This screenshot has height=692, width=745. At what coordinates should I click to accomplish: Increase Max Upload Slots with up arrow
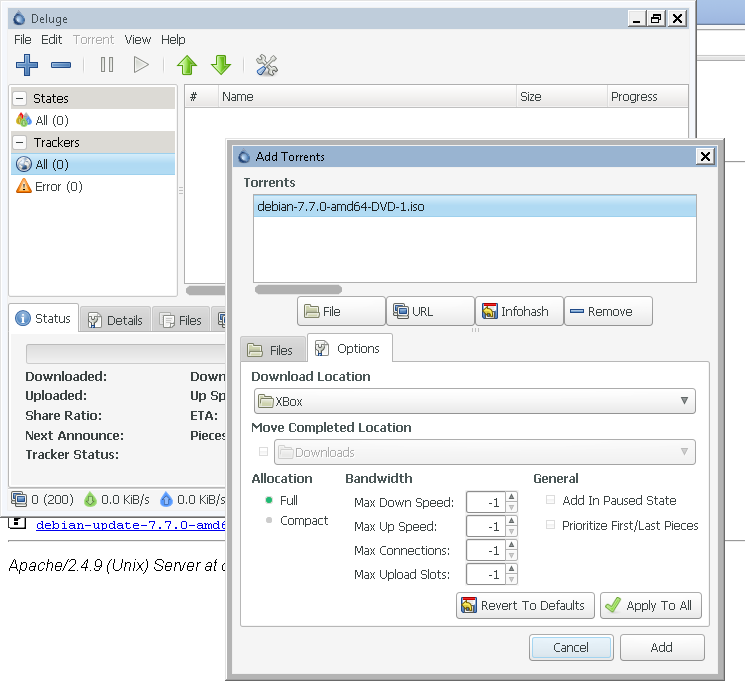point(511,568)
